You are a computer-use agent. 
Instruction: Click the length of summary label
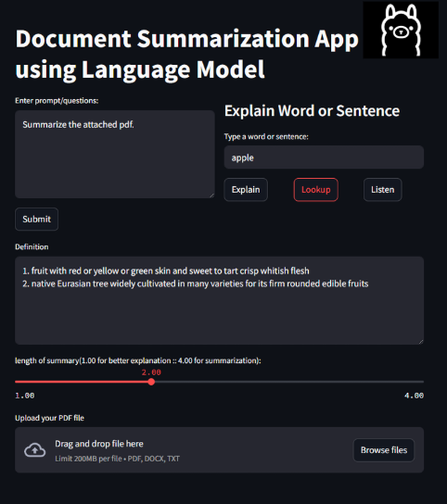(138, 360)
